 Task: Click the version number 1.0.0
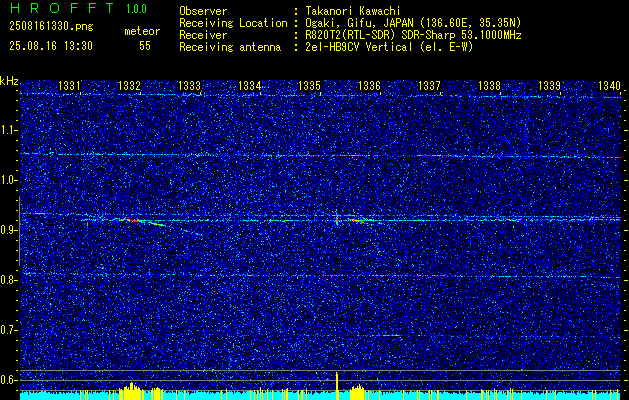[136, 8]
